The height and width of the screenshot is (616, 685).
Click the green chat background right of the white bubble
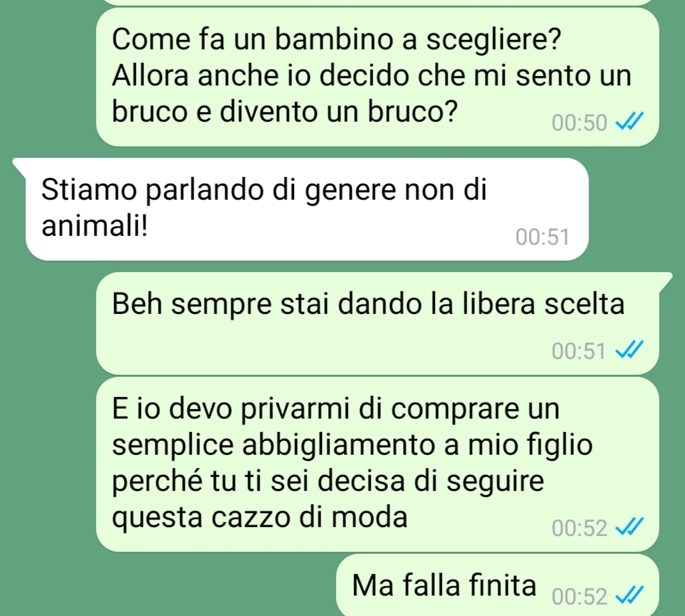tap(637, 209)
